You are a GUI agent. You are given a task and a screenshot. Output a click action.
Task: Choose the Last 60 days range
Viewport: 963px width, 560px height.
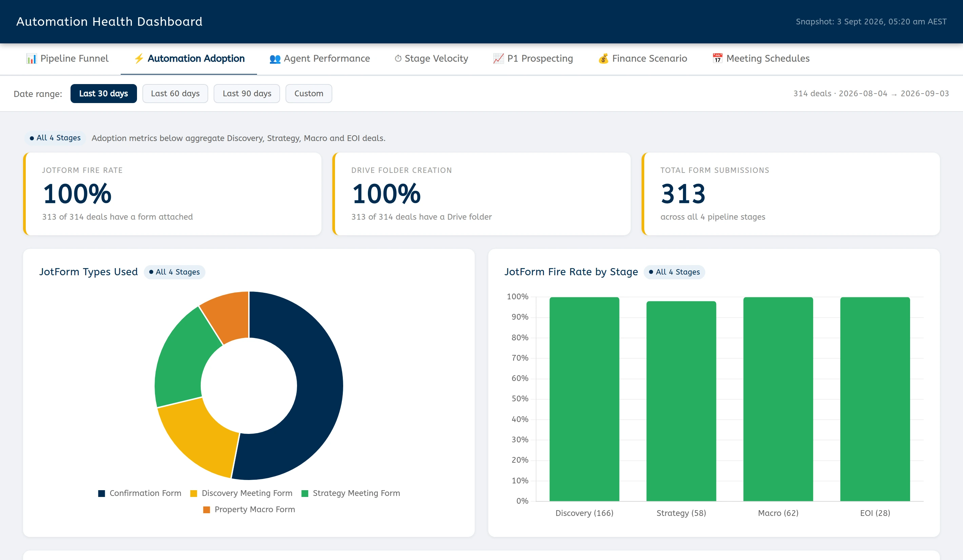175,94
